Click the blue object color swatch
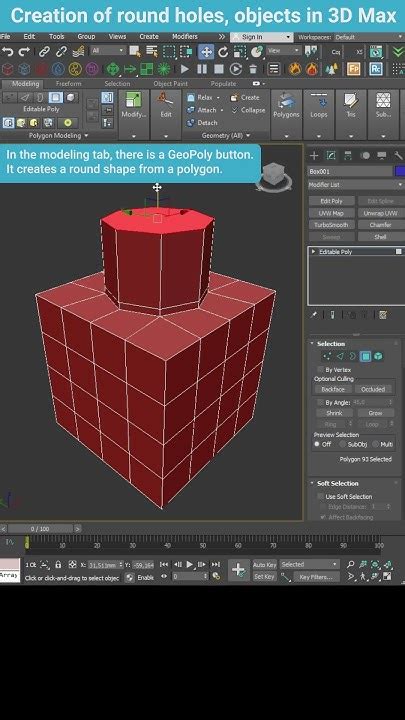The image size is (405, 720). pyautogui.click(x=400, y=171)
